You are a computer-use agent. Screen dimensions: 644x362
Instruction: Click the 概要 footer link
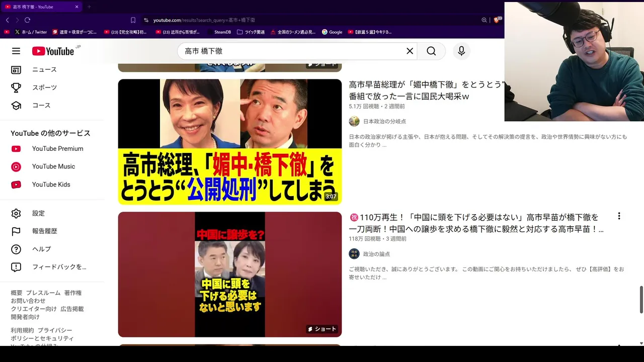(17, 293)
